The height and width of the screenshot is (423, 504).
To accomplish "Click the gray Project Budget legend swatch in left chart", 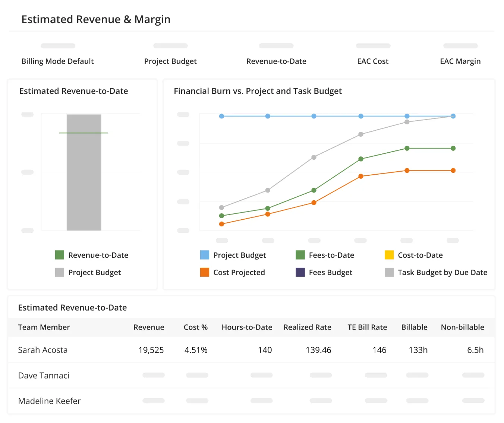I will coord(60,272).
